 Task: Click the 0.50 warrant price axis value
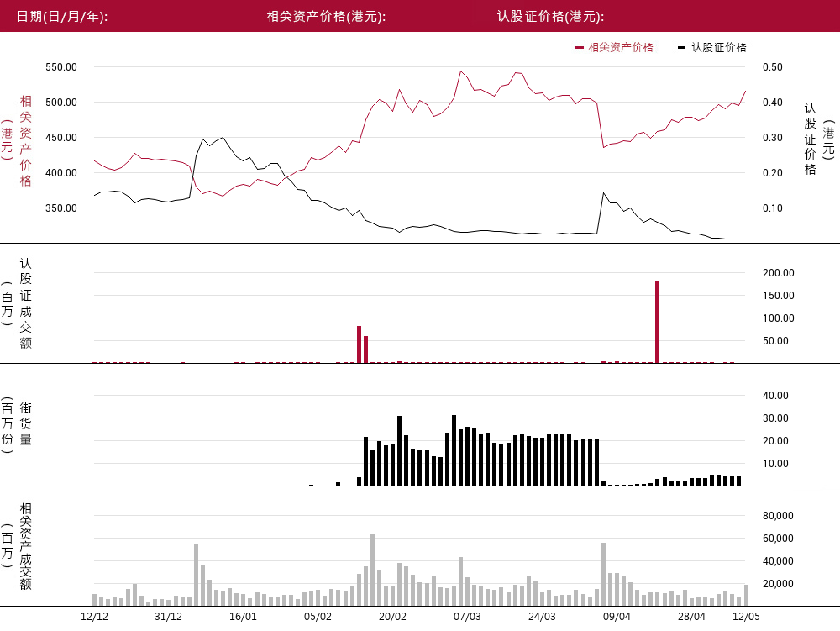[x=773, y=67]
